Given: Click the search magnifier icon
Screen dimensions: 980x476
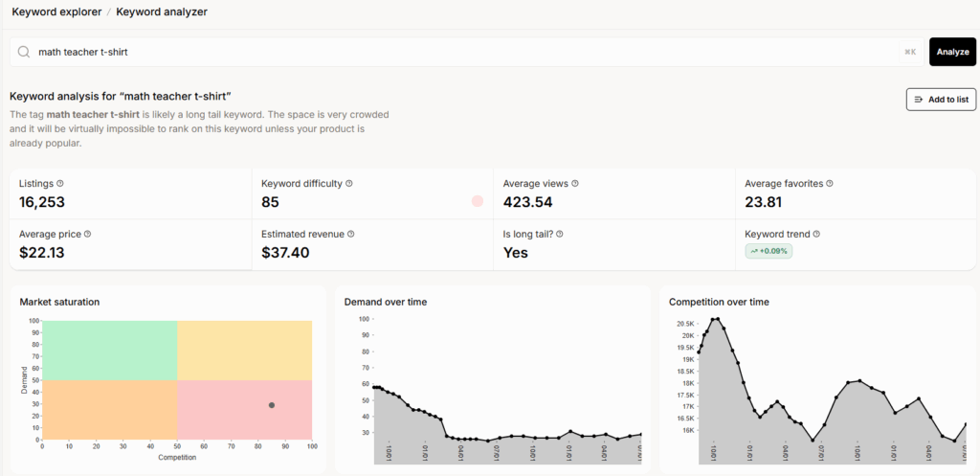Looking at the screenshot, I should pos(24,53).
